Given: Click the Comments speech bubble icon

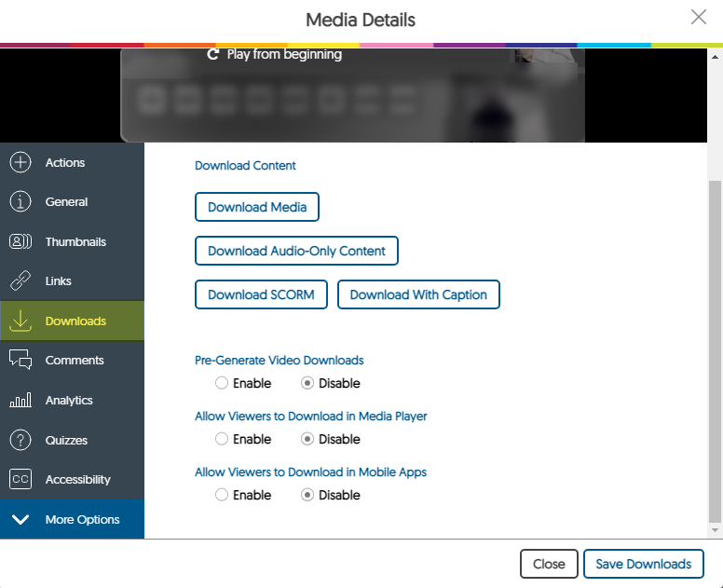Looking at the screenshot, I should click(20, 360).
